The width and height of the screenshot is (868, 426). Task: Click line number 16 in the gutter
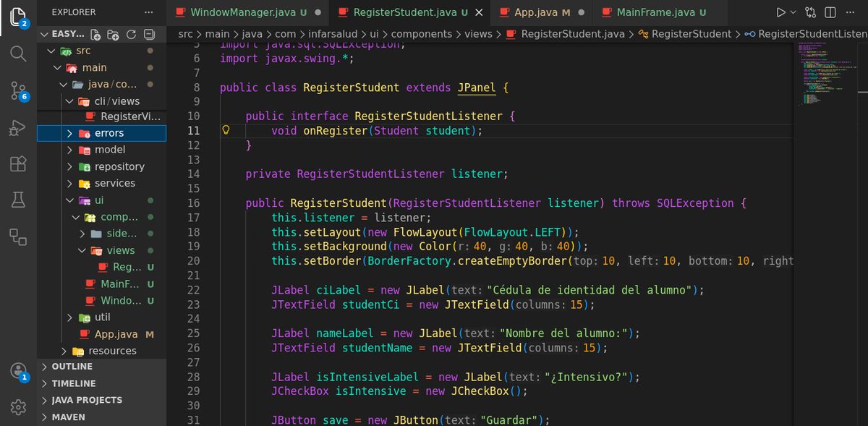193,203
